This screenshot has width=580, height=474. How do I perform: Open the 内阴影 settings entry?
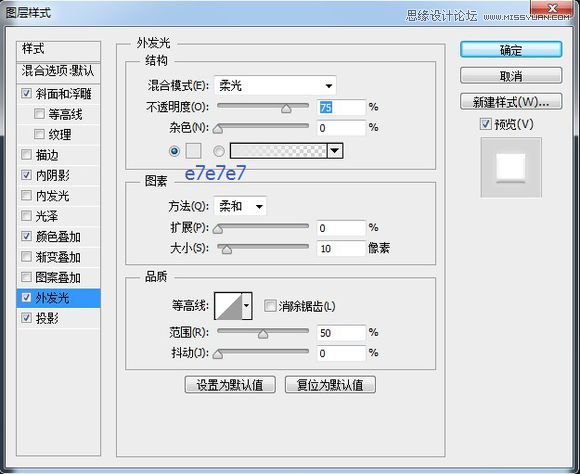[x=53, y=175]
